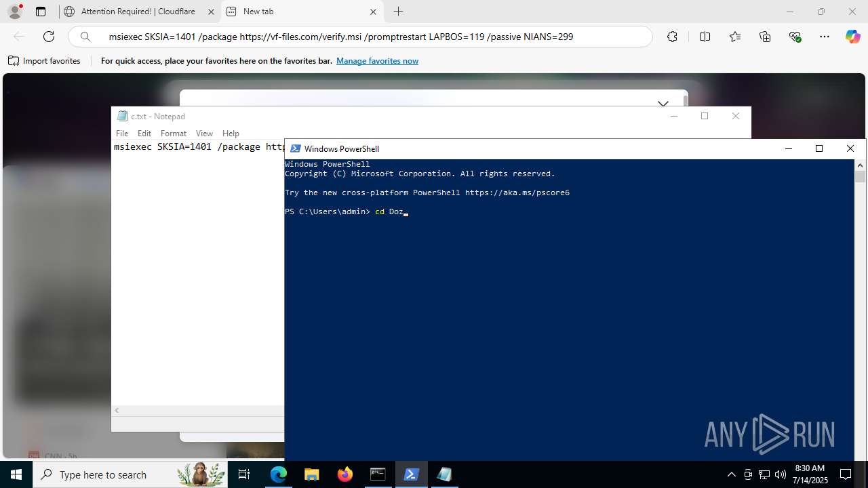
Task: Select PowerShell taskbar icon
Action: [x=411, y=474]
